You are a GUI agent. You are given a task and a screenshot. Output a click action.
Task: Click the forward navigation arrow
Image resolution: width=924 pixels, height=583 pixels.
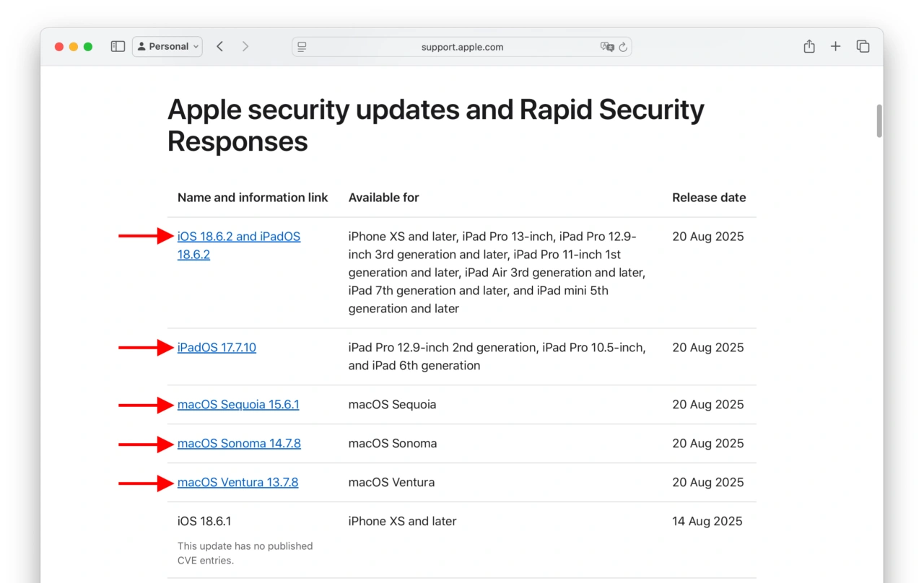tap(245, 46)
